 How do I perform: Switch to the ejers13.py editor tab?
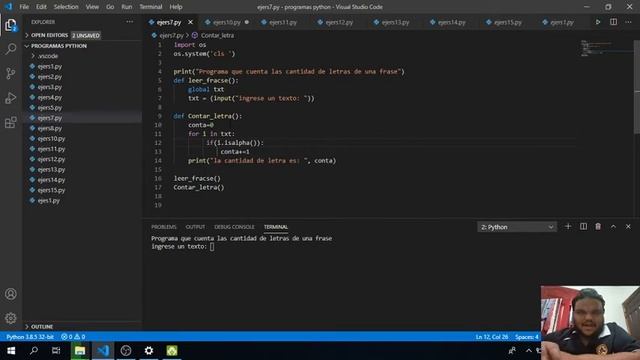(x=395, y=22)
